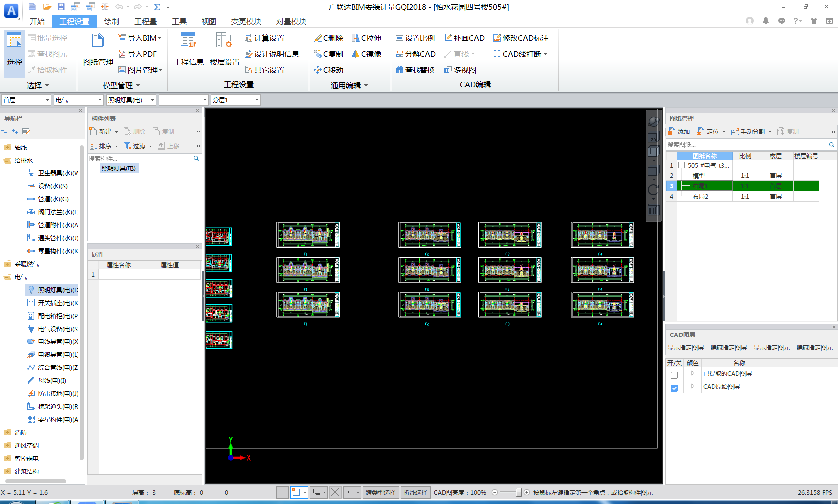Expand the 手动分割 dropdown arrow
Screen dimensions: 838x504
click(x=770, y=132)
